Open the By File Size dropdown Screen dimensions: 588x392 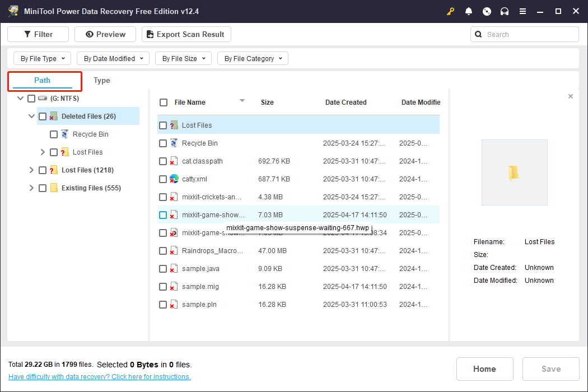coord(183,58)
